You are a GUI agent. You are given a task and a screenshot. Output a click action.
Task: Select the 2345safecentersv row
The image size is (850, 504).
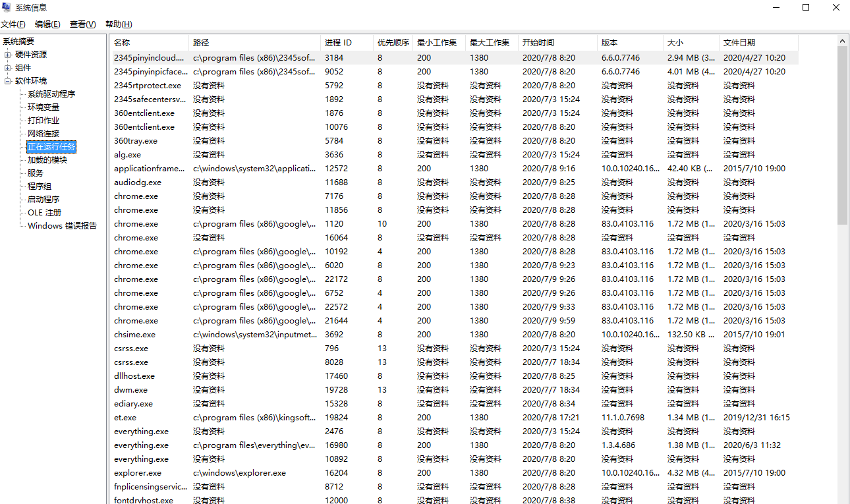(454, 99)
